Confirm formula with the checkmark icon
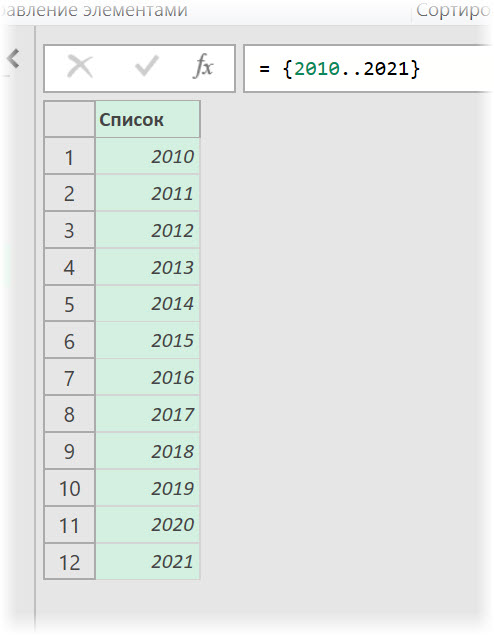Screen dimensions: 494x635 [x=147, y=66]
